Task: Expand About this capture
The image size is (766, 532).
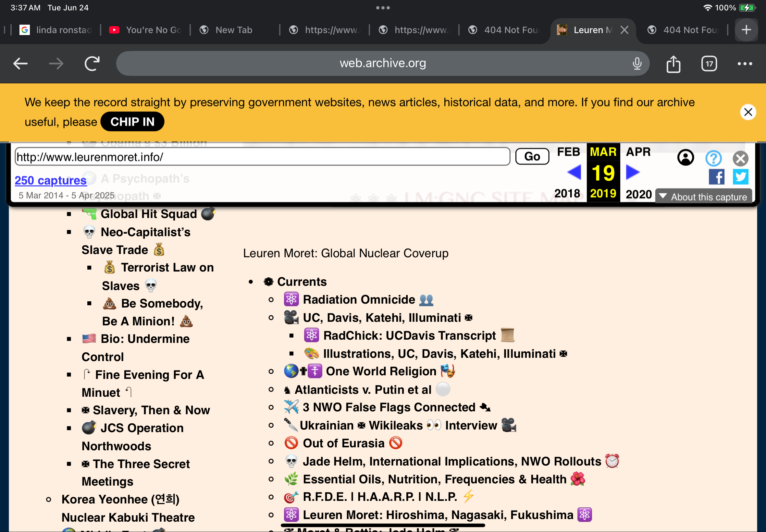Action: 703,197
